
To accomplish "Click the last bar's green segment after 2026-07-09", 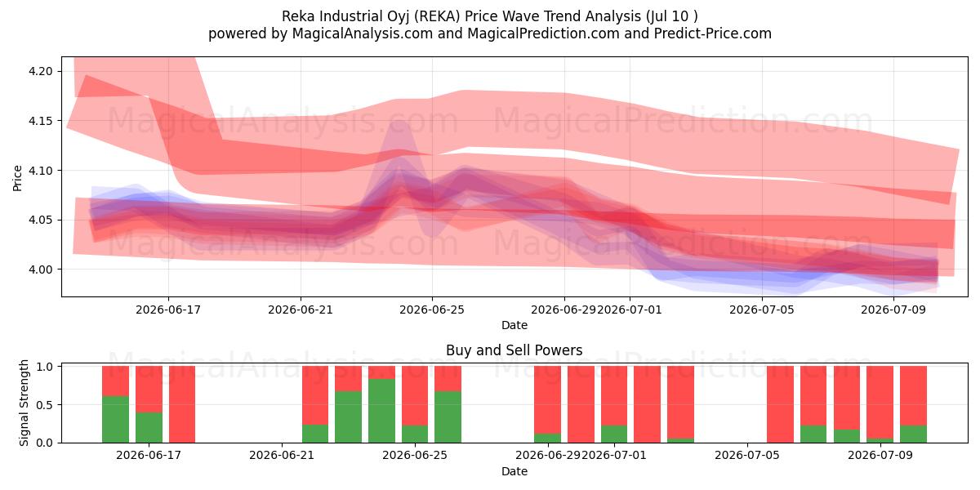I will [x=913, y=434].
